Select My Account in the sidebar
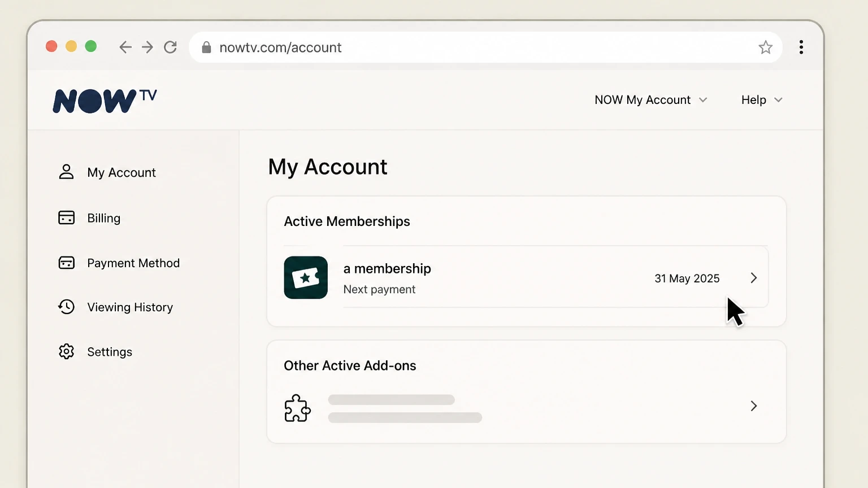The image size is (868, 488). pyautogui.click(x=107, y=172)
